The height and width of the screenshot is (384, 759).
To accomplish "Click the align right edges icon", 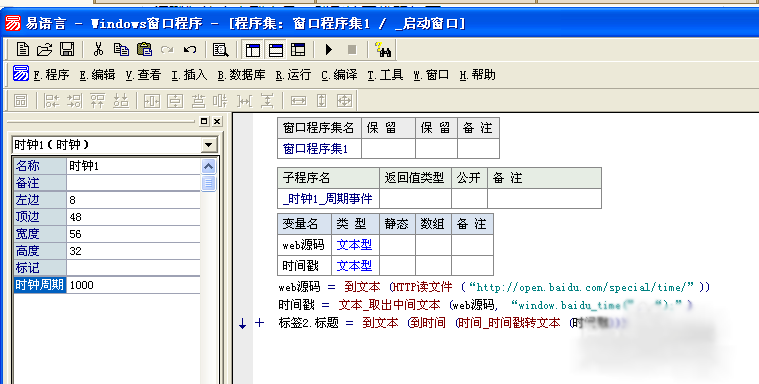I will tap(75, 101).
